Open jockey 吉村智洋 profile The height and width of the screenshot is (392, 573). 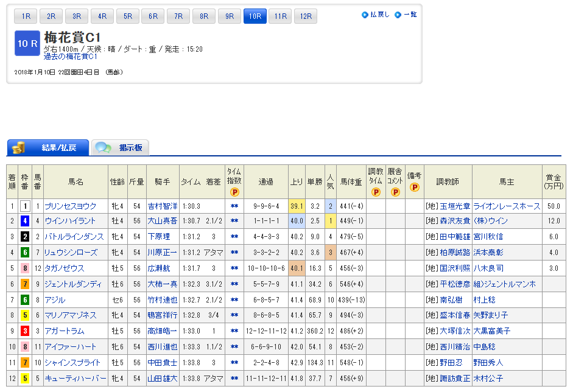[163, 206]
